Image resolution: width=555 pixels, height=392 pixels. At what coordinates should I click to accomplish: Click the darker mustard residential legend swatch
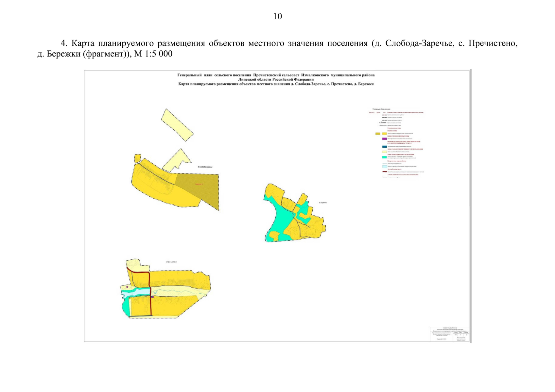pos(378,134)
